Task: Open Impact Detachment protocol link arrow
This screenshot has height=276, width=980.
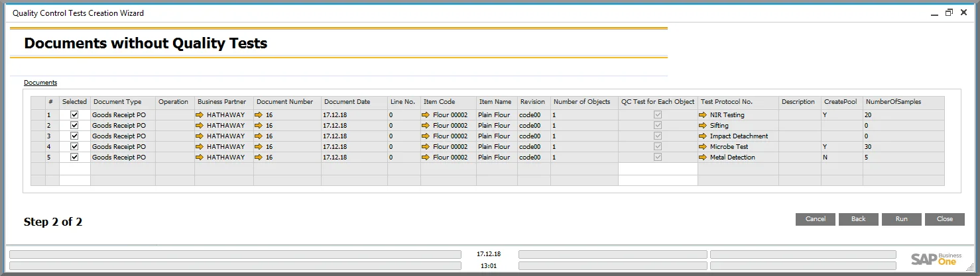Action: pyautogui.click(x=703, y=136)
